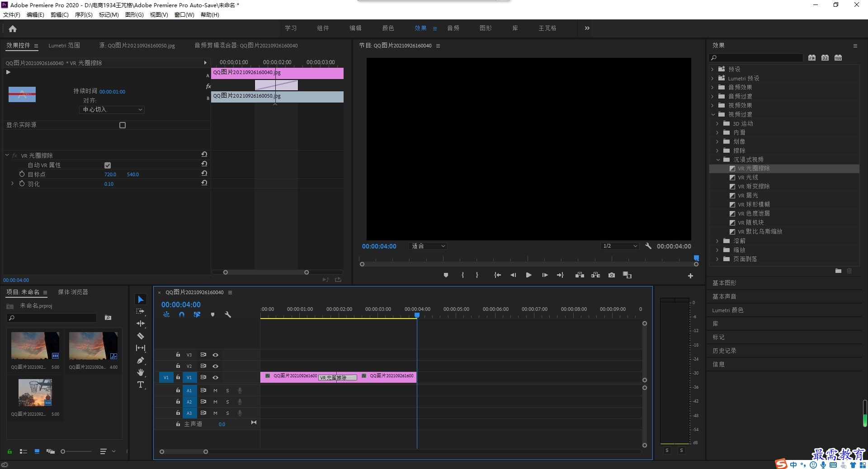Image resolution: width=868 pixels, height=469 pixels.
Task: Open 基本图形 panel
Action: click(724, 283)
